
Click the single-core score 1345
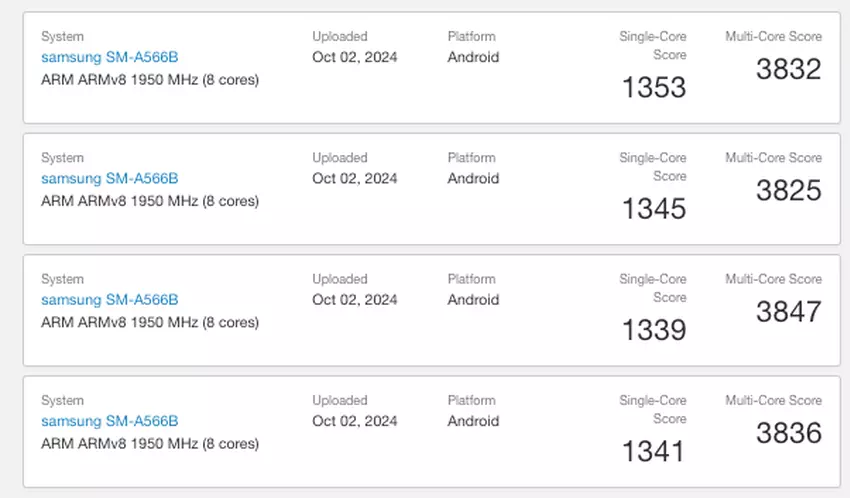click(654, 209)
